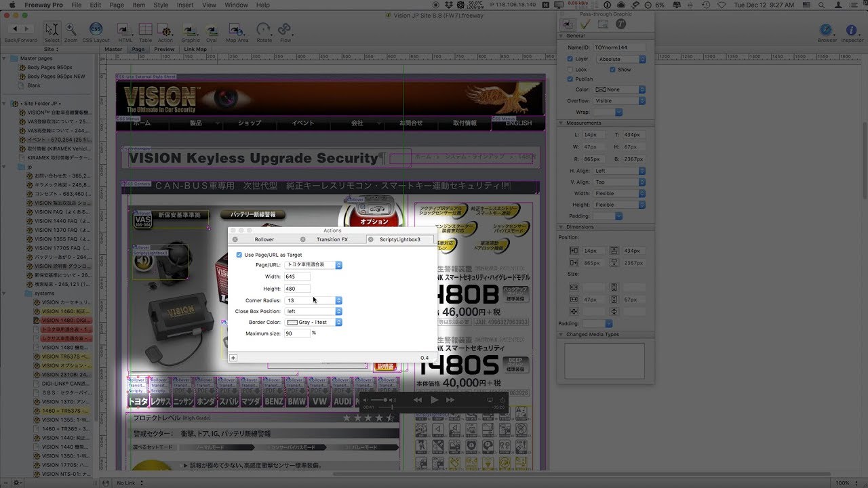Click Height field showing 480
Viewport: 868px width, 488px height.
(297, 289)
